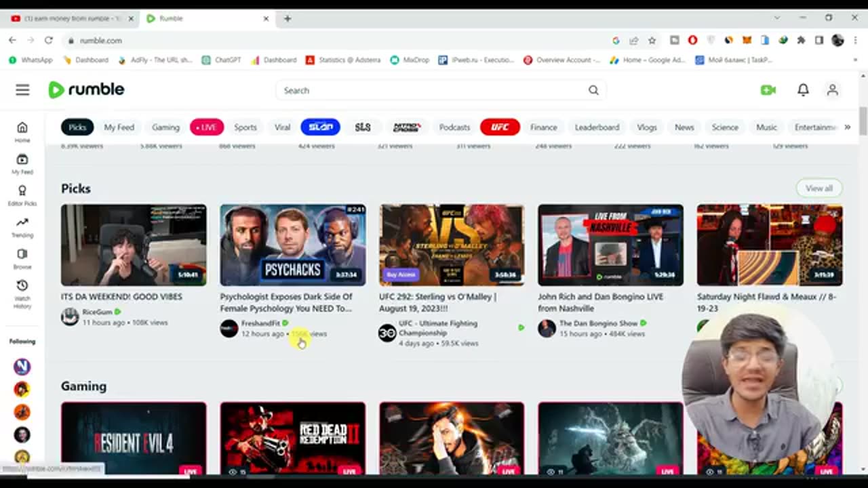Image resolution: width=868 pixels, height=488 pixels.
Task: Expand category chips with the double-chevron arrow
Action: click(x=847, y=127)
